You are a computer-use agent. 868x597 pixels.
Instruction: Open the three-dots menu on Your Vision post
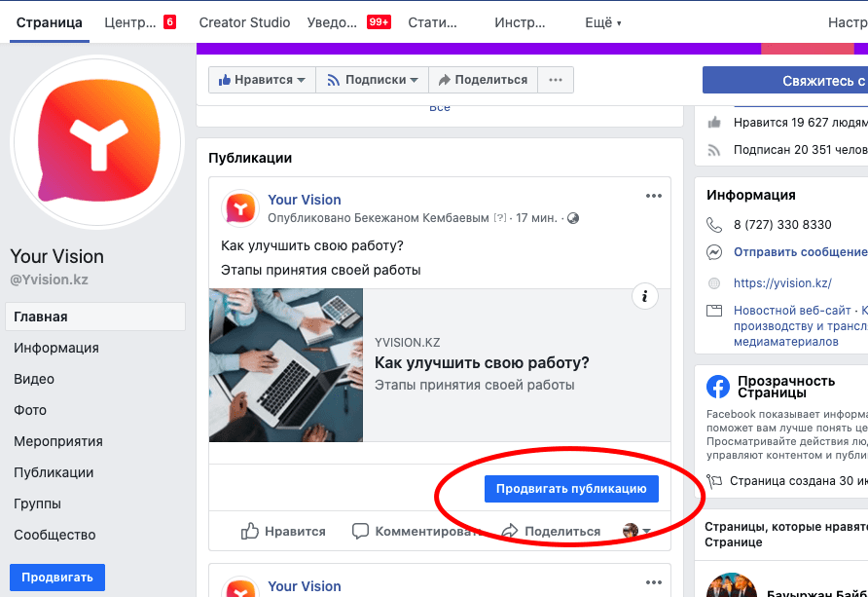654,196
